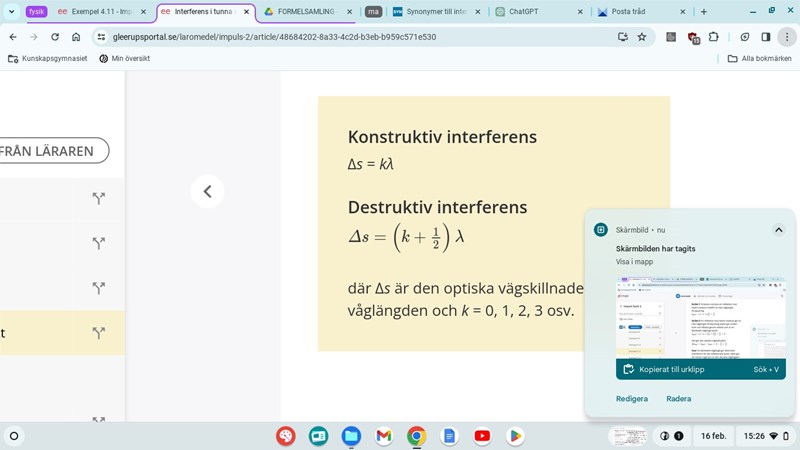Image resolution: width=800 pixels, height=450 pixels.
Task: Open the Kunskapsgymnasiet bookmark folder
Action: tap(47, 58)
